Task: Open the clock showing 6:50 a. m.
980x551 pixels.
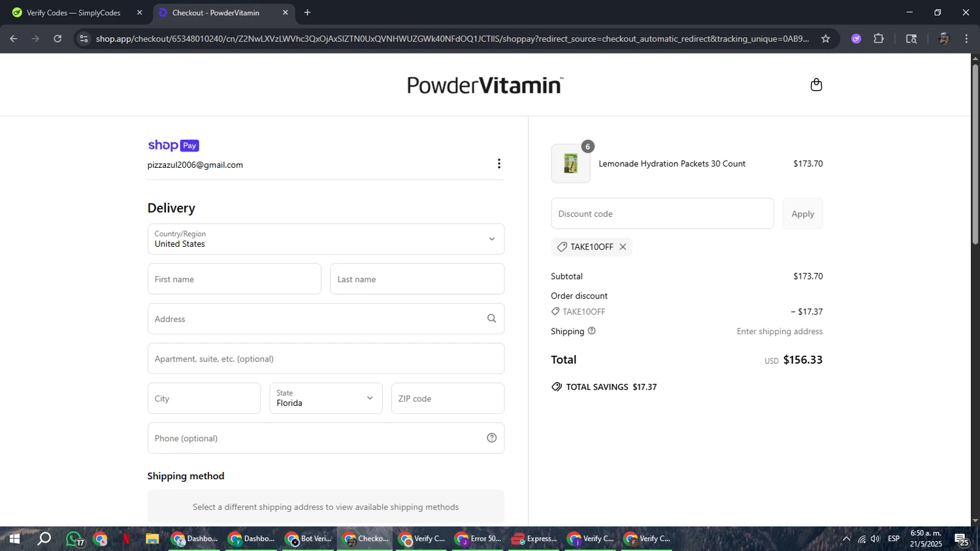Action: (x=926, y=539)
